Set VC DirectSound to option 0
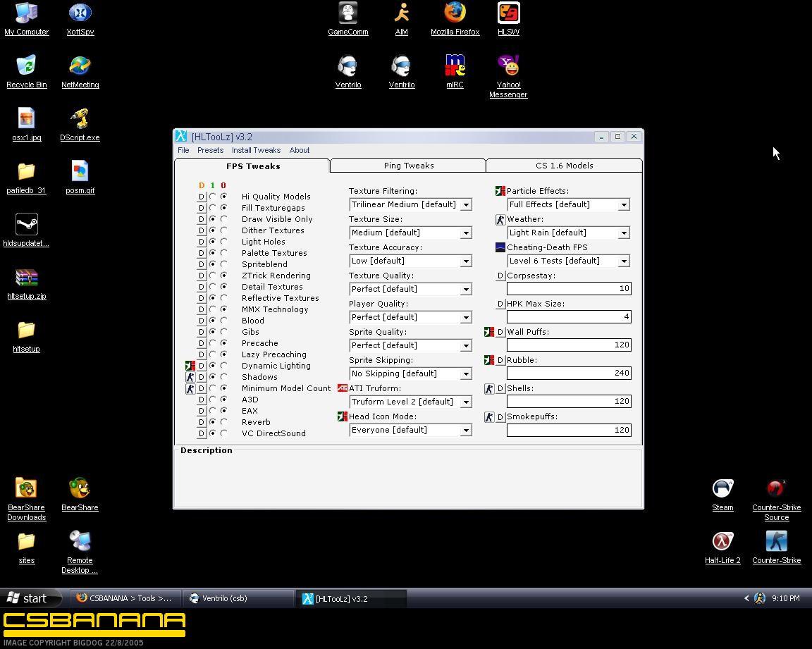This screenshot has height=649, width=812. click(223, 433)
